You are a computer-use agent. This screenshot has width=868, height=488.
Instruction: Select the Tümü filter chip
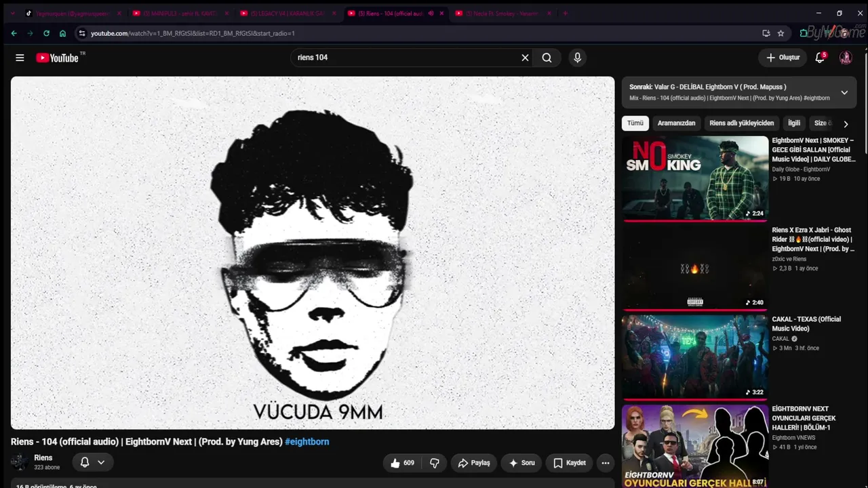click(x=635, y=123)
